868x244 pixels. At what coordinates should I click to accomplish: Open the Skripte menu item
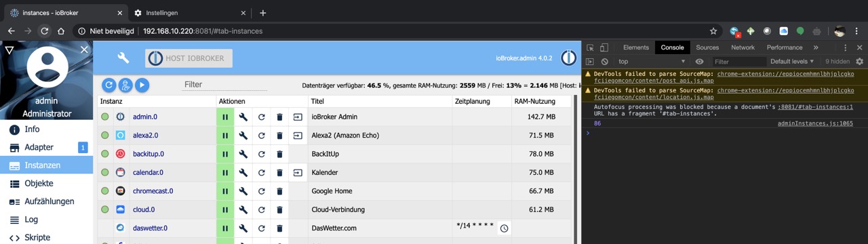[x=46, y=237]
